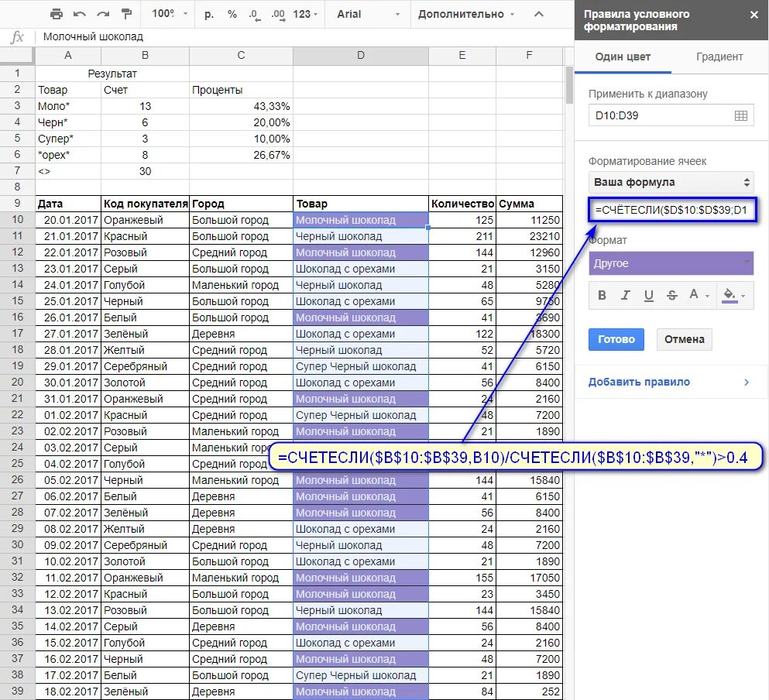The height and width of the screenshot is (700, 769).
Task: Click the formula bar content field
Action: (304, 37)
